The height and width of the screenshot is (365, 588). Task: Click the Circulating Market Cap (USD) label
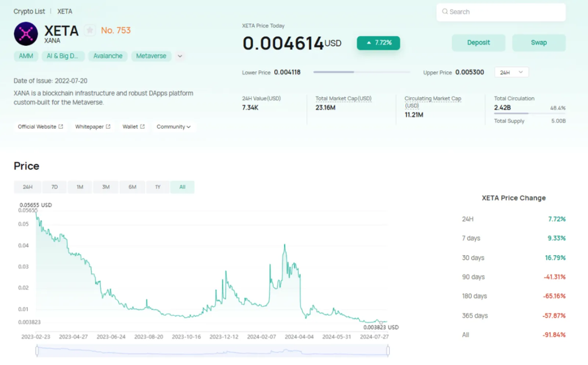pos(433,102)
